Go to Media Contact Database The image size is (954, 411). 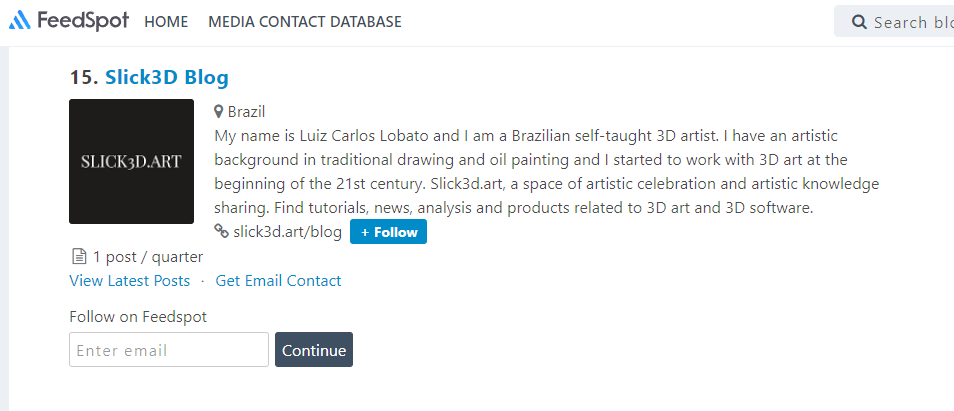305,22
